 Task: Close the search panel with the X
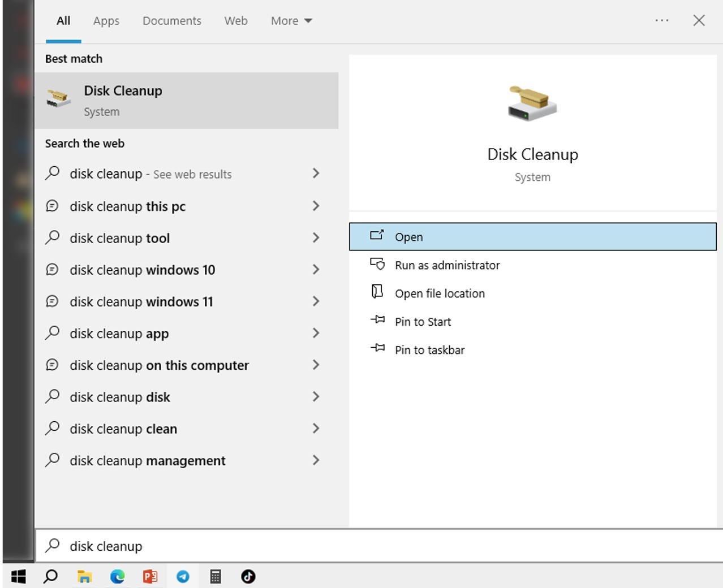(x=699, y=20)
